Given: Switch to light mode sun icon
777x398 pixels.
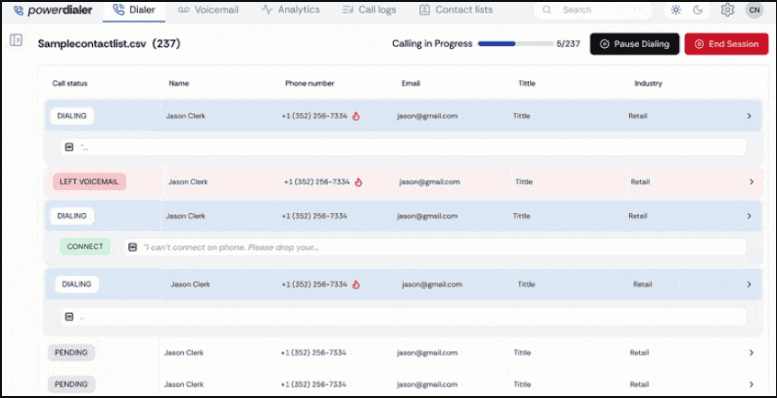Looking at the screenshot, I should point(676,10).
